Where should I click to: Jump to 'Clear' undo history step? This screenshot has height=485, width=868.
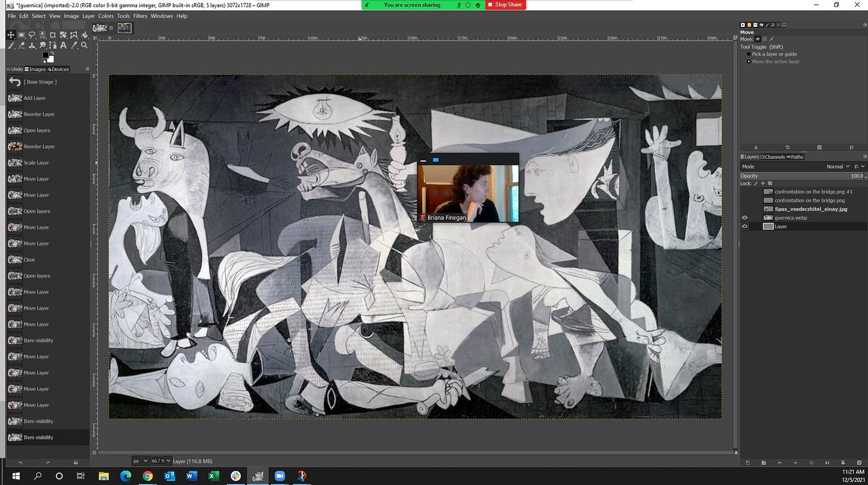click(x=48, y=260)
